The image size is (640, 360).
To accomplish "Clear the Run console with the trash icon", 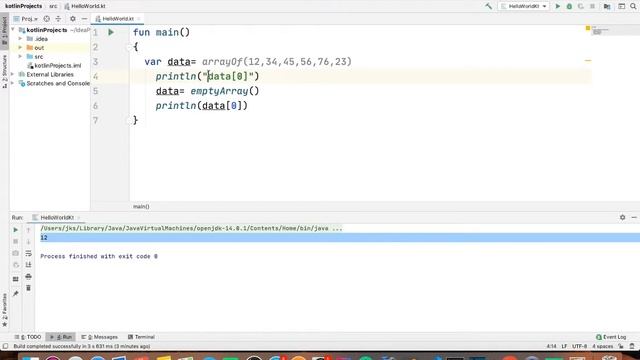I will pyautogui.click(x=29, y=288).
